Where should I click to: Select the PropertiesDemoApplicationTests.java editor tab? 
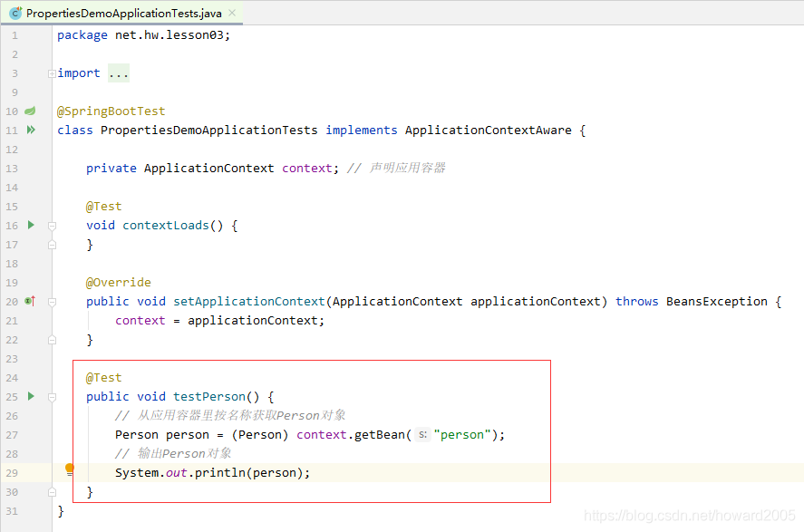tap(124, 14)
